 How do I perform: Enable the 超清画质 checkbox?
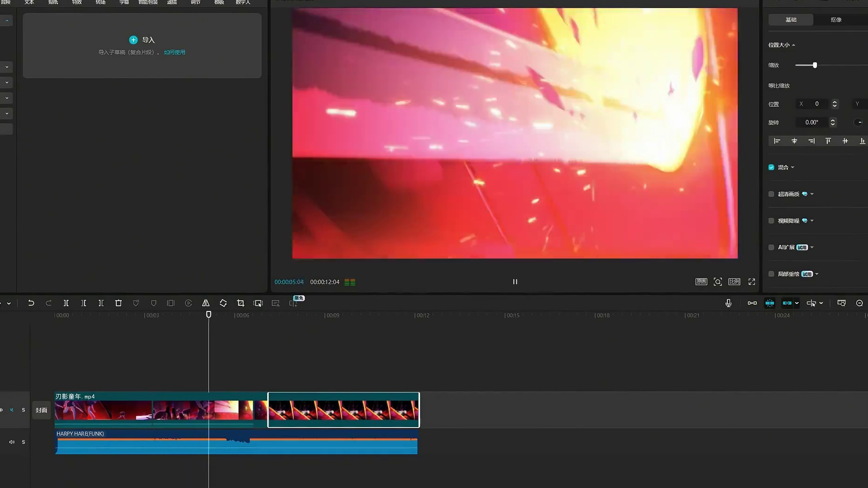771,194
